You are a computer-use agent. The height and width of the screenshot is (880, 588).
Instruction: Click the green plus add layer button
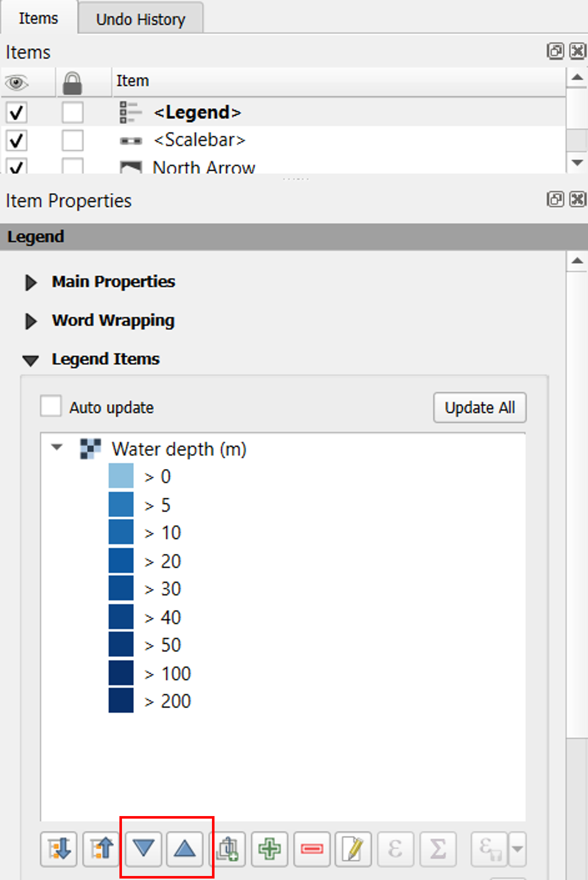tap(269, 848)
